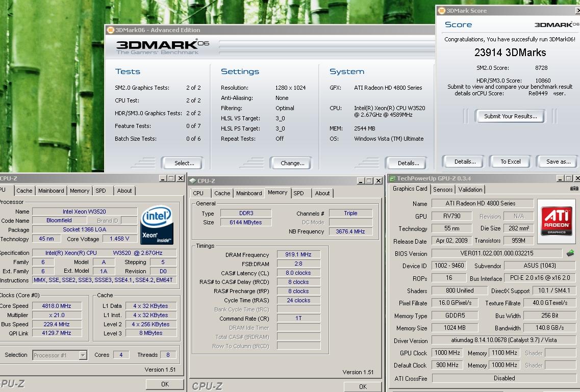Viewport: 580px width, 392px height.
Task: Click the Save as... button
Action: (x=558, y=162)
